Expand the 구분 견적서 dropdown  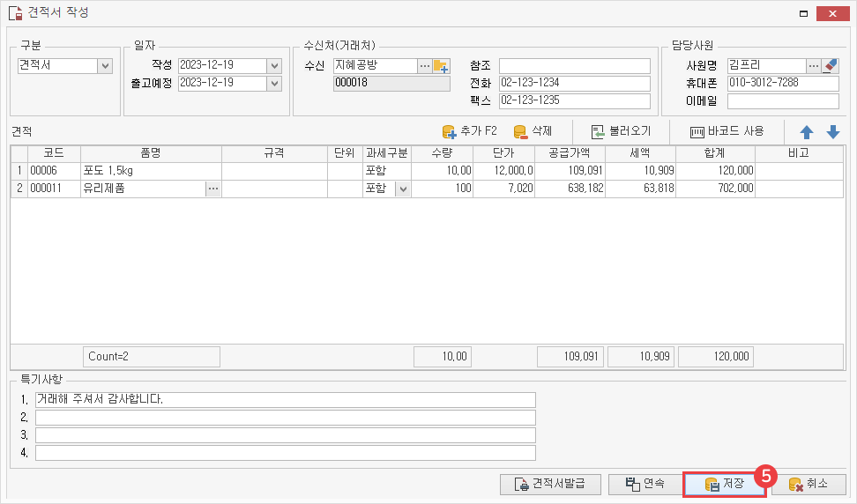(105, 66)
